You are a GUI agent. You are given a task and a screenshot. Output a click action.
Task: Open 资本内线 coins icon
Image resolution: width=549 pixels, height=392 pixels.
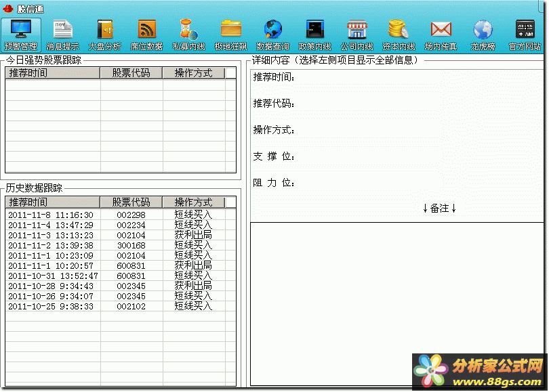pyautogui.click(x=399, y=35)
